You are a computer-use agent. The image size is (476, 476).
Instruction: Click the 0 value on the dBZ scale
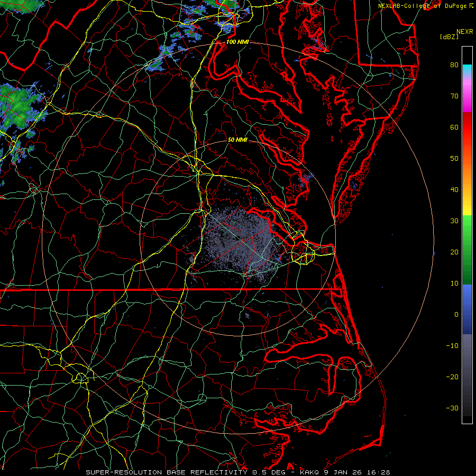[456, 315]
